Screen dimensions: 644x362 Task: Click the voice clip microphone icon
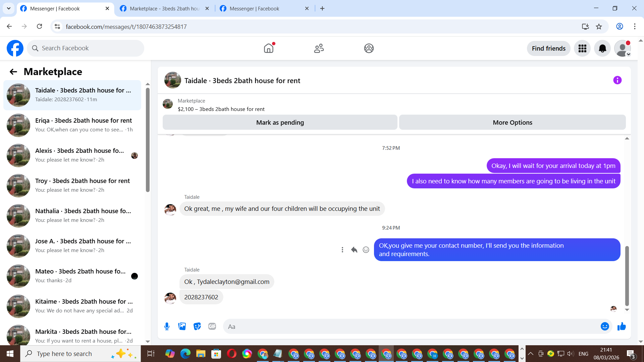click(167, 326)
